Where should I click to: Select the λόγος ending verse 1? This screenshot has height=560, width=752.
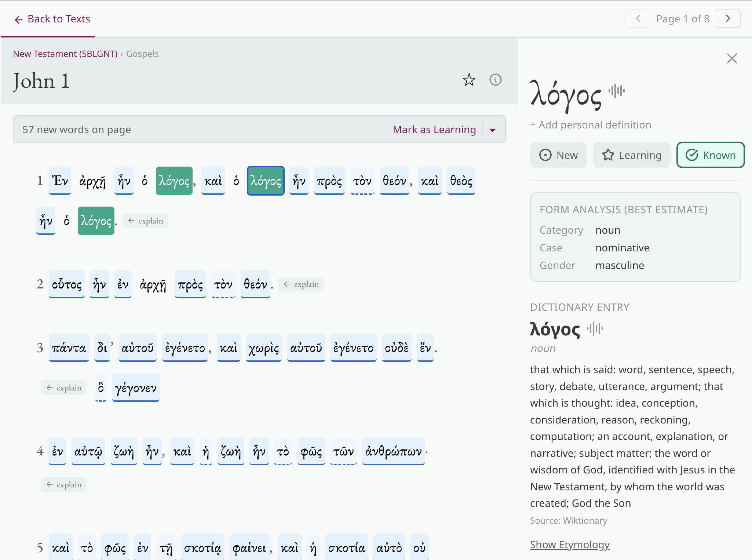tap(96, 221)
